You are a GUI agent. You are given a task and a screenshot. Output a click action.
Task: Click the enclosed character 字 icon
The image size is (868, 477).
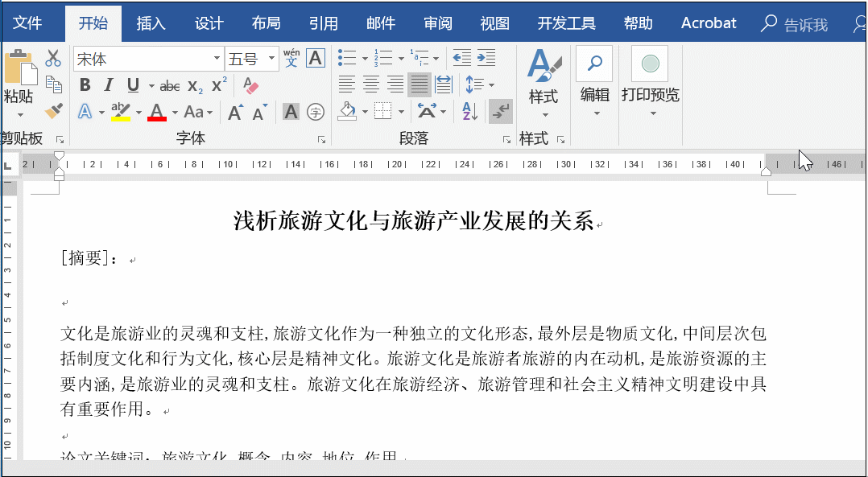(315, 112)
